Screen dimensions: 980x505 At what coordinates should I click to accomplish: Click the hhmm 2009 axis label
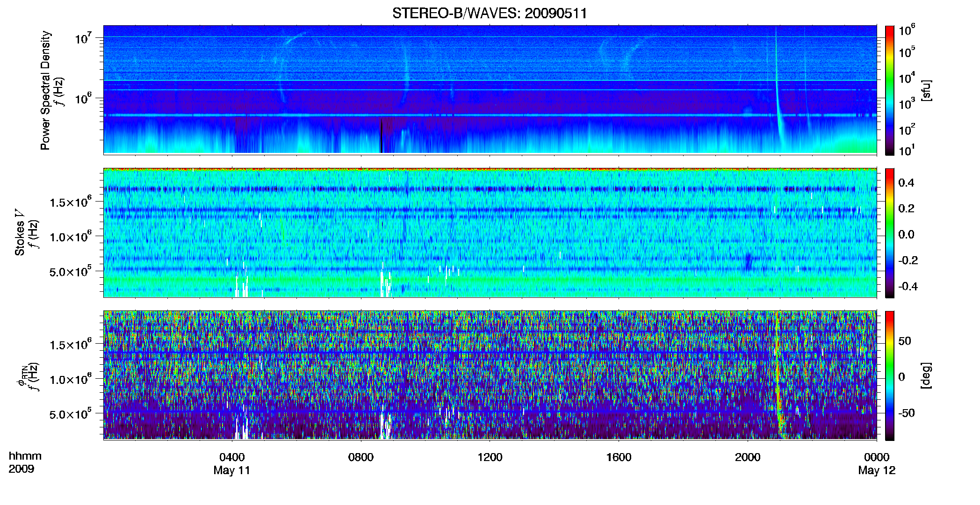[x=25, y=462]
